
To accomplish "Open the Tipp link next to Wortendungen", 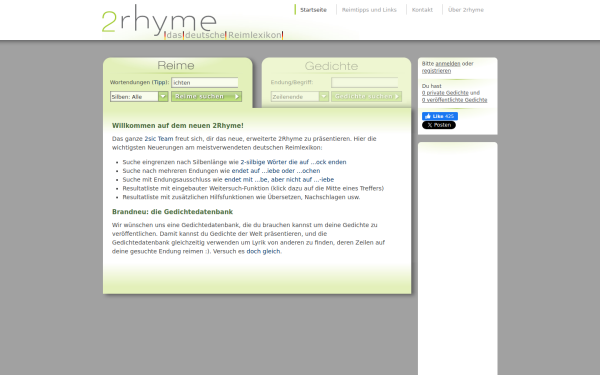I will click(159, 82).
